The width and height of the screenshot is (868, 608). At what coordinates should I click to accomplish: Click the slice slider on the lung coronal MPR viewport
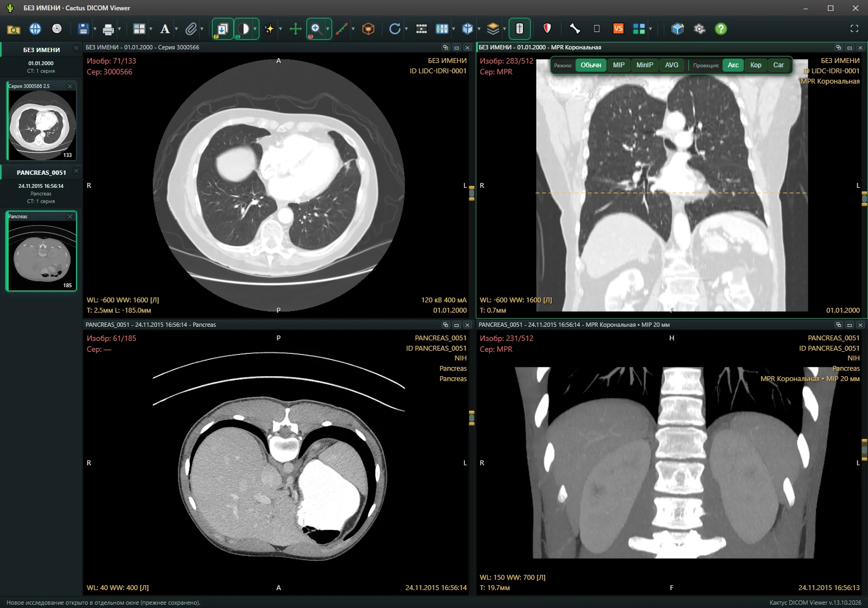click(864, 199)
